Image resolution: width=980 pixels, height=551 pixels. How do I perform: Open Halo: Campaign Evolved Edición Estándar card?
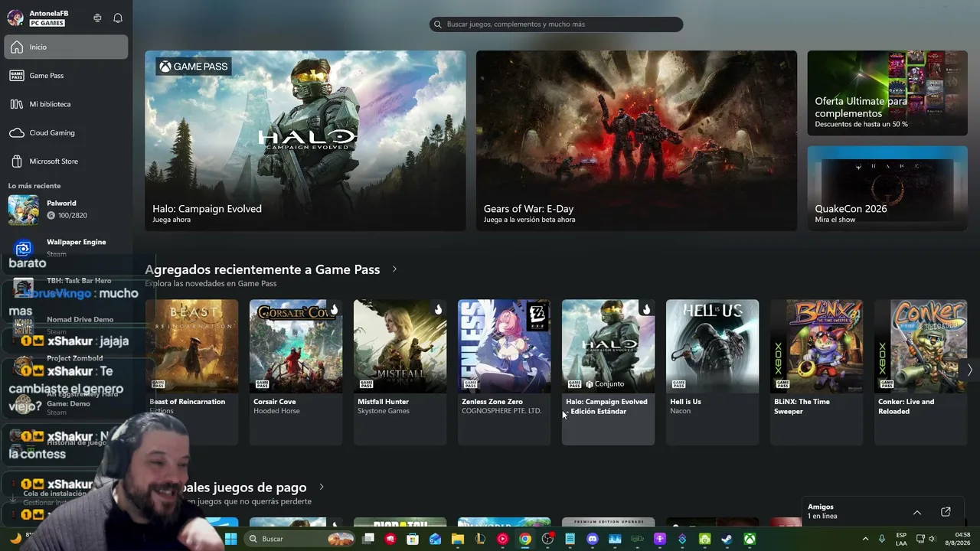tap(608, 372)
